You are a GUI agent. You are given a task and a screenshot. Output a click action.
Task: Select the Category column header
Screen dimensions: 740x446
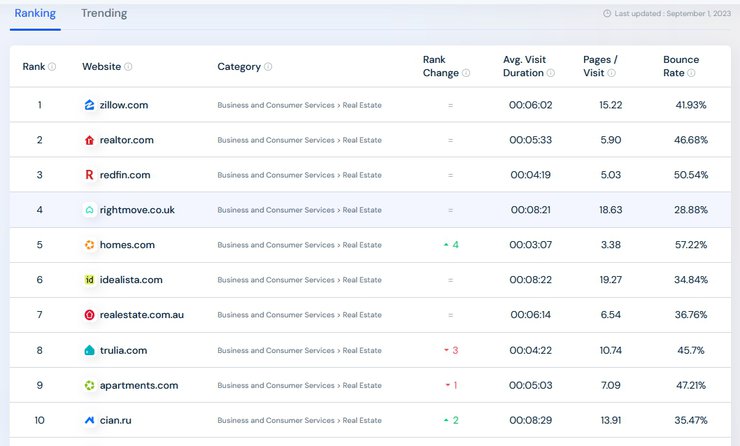tap(239, 67)
